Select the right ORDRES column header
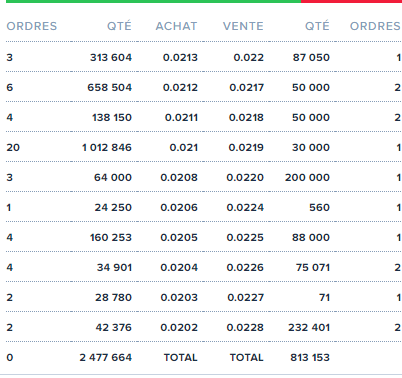This screenshot has width=402, height=378. point(375,26)
